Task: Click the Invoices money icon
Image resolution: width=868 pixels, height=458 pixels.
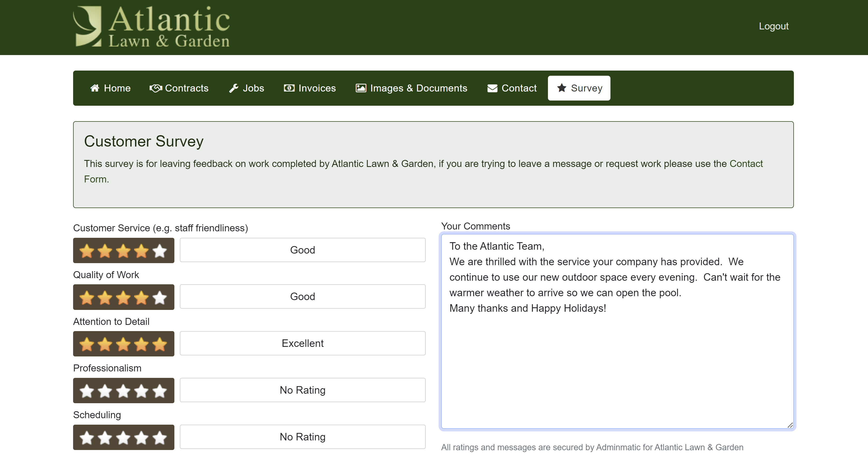Action: point(289,88)
